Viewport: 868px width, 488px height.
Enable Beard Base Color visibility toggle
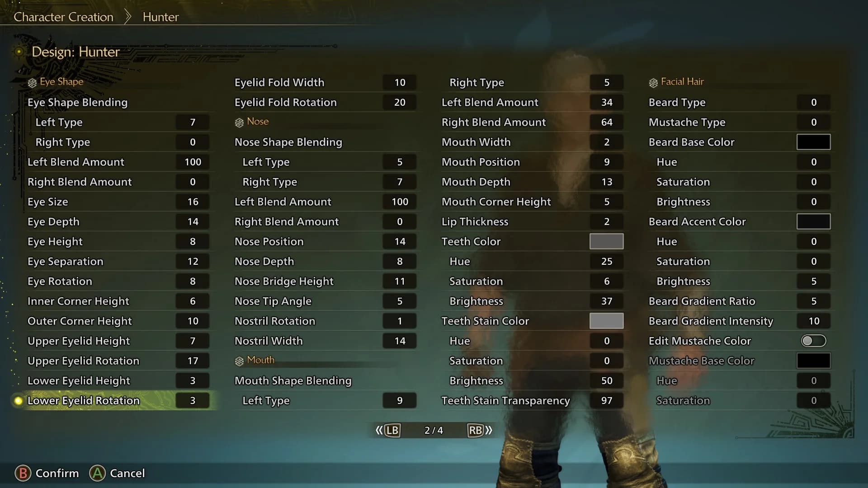813,142
